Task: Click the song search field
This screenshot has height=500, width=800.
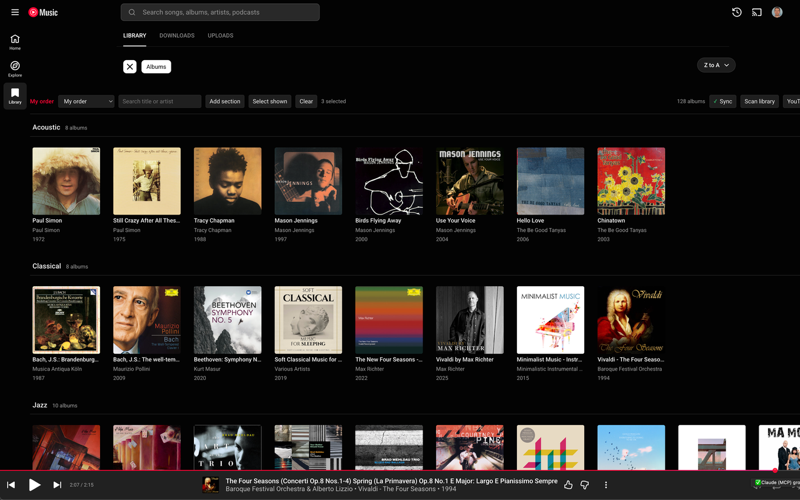Action: point(220,12)
